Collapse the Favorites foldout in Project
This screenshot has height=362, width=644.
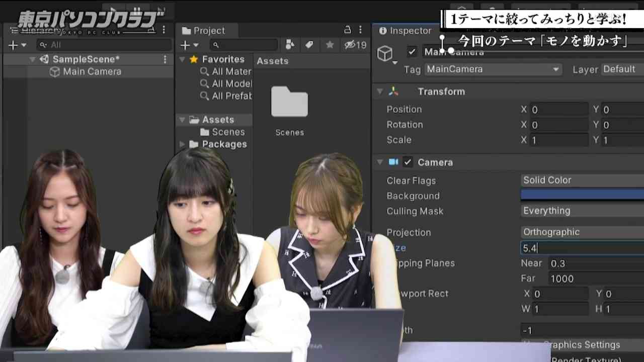pyautogui.click(x=182, y=59)
